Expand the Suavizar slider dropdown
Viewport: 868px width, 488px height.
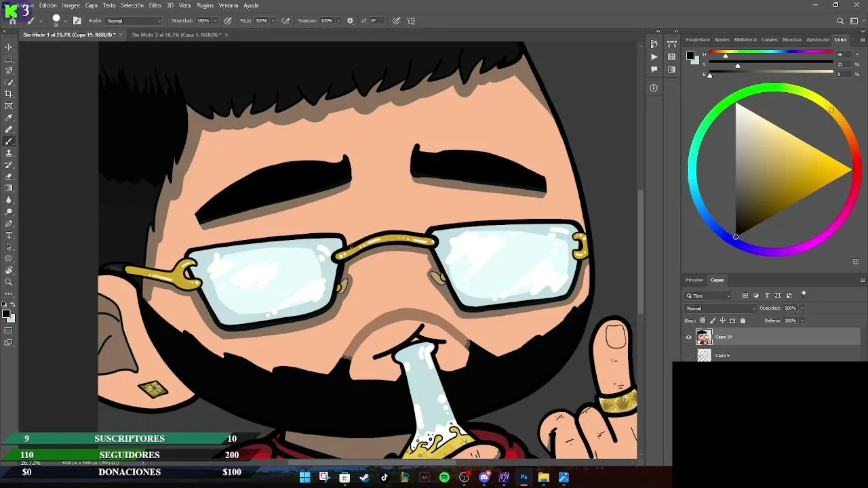click(338, 21)
